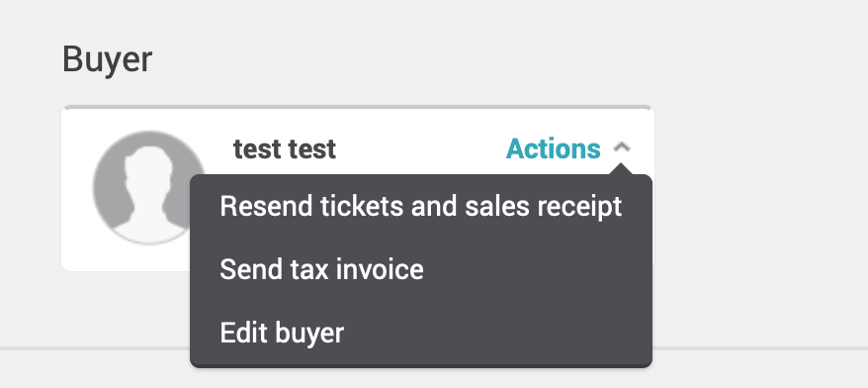Click the blank area of the buyer card below the avatar

point(126,258)
